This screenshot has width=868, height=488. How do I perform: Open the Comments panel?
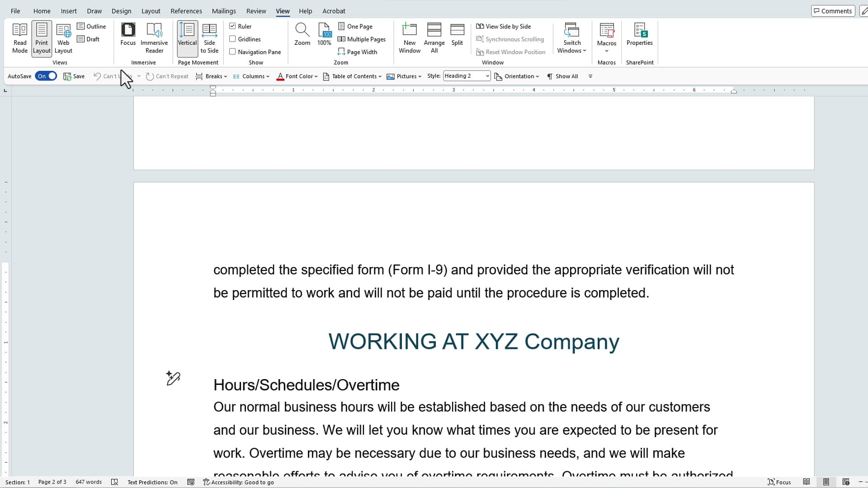point(832,11)
